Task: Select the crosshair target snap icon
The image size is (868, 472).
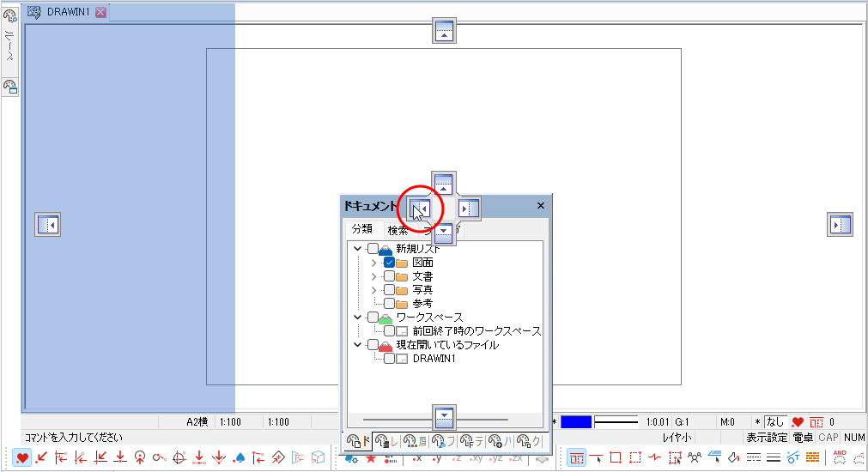Action: pos(179,458)
